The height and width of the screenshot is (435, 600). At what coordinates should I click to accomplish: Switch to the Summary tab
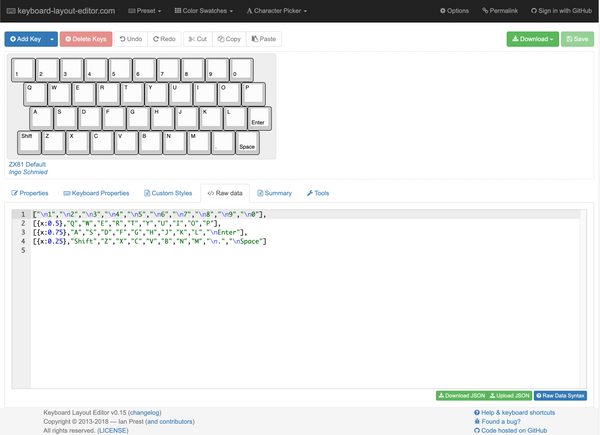pyautogui.click(x=273, y=192)
